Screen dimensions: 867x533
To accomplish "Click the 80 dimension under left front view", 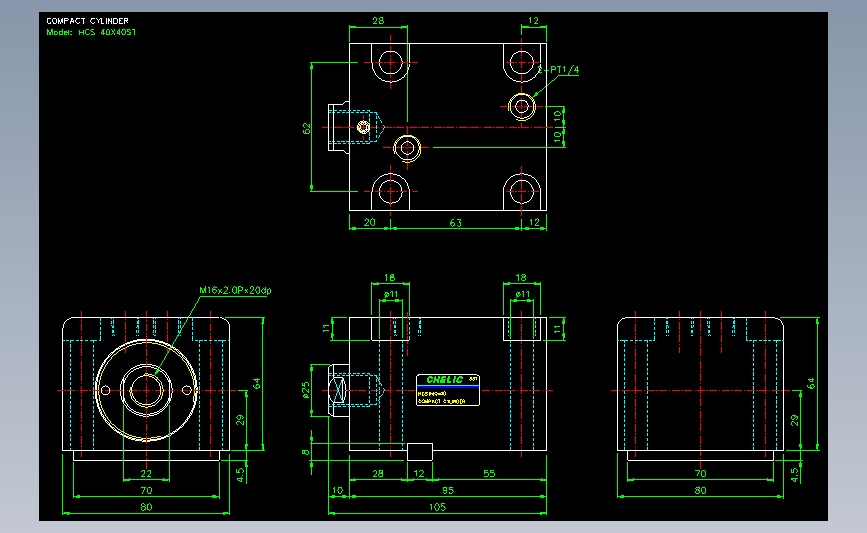I will click(x=146, y=506).
